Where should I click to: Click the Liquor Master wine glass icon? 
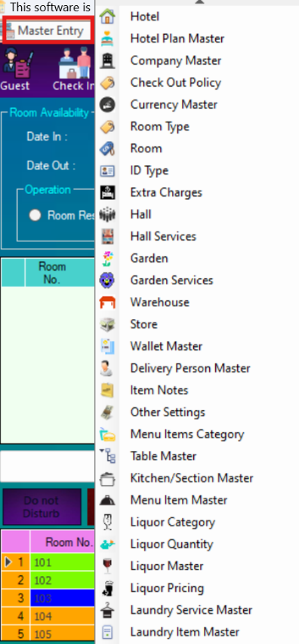click(x=107, y=566)
